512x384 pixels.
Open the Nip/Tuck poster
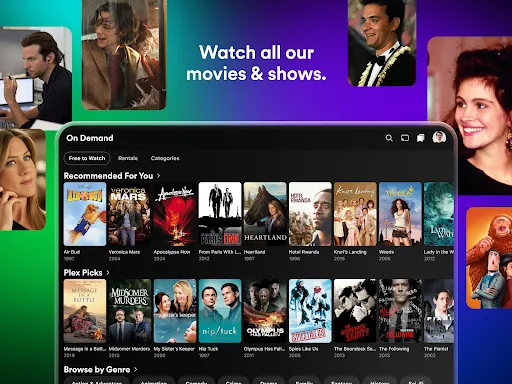pyautogui.click(x=220, y=311)
